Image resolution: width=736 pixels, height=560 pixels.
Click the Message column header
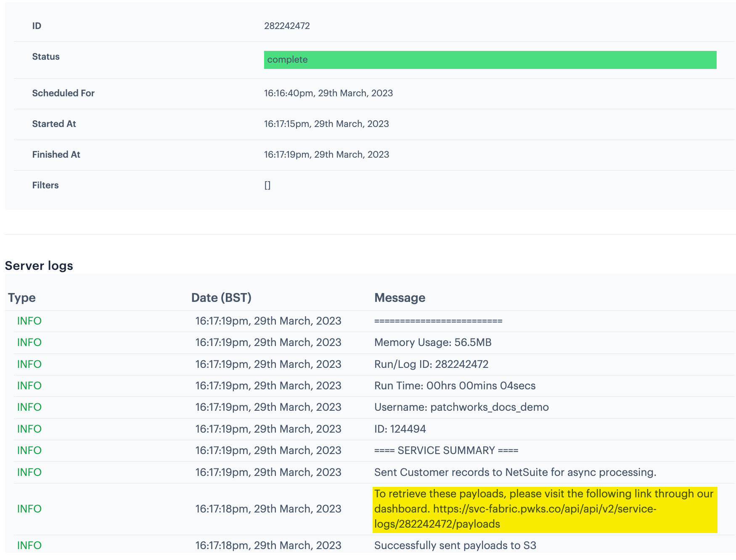point(400,298)
